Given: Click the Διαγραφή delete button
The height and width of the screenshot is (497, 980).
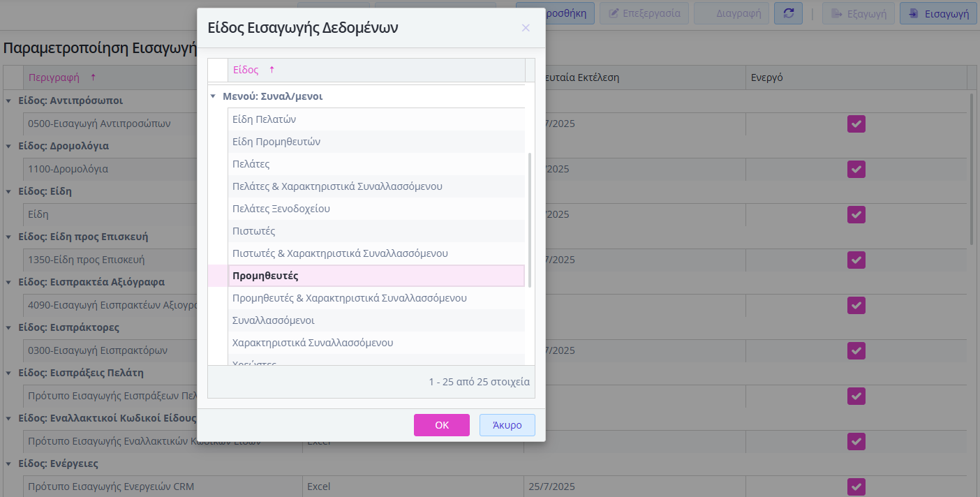Looking at the screenshot, I should click(x=732, y=13).
